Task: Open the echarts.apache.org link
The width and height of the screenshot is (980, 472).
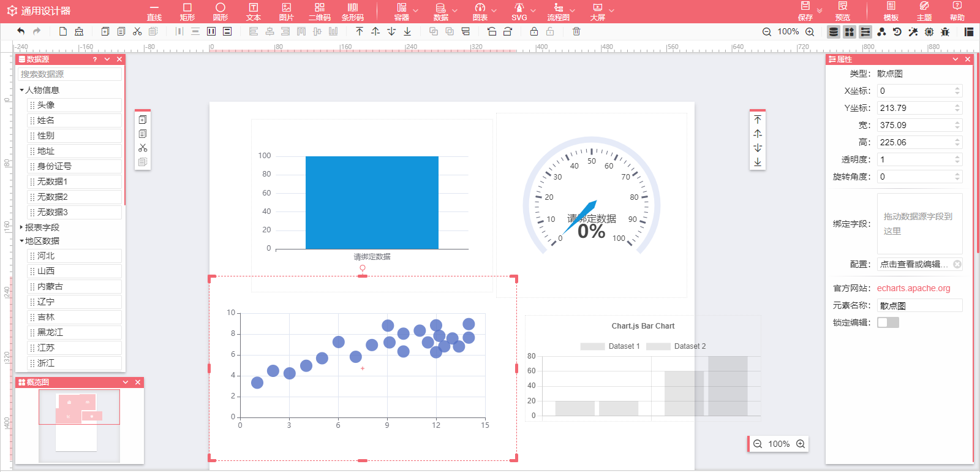Action: [x=914, y=288]
